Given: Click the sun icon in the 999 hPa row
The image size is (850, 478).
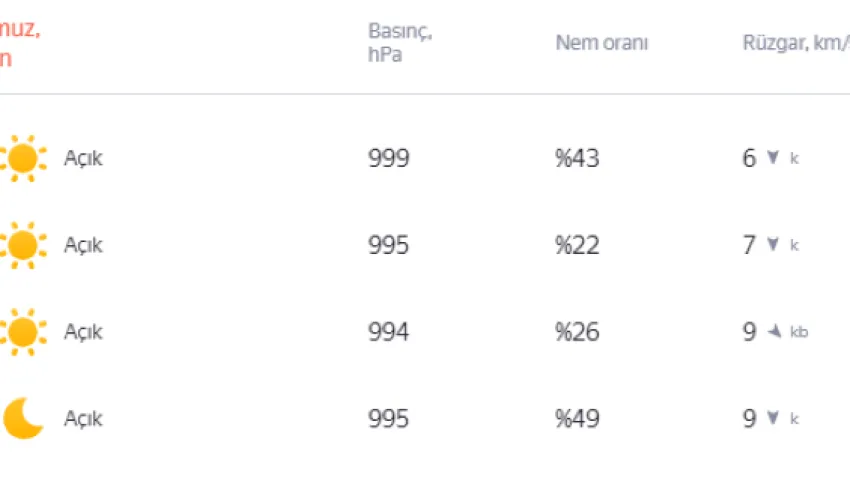Looking at the screenshot, I should (22, 158).
